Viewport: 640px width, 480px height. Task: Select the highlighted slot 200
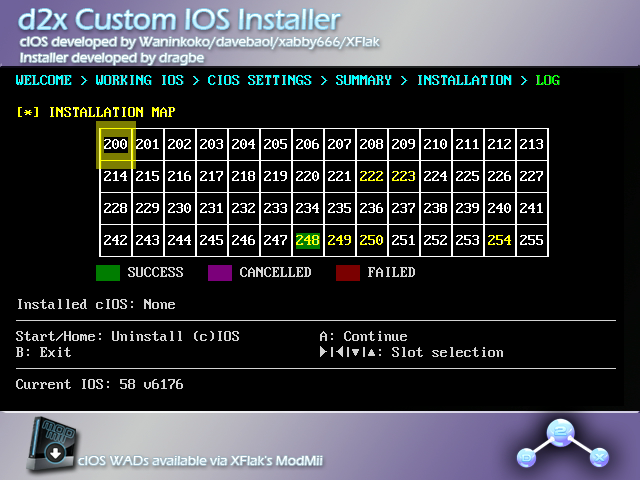pyautogui.click(x=116, y=145)
